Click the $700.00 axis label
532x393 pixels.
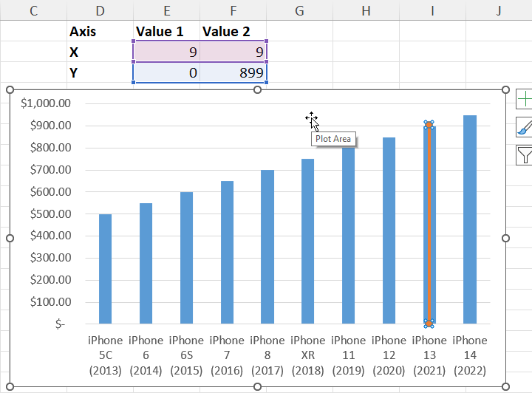[x=50, y=170]
